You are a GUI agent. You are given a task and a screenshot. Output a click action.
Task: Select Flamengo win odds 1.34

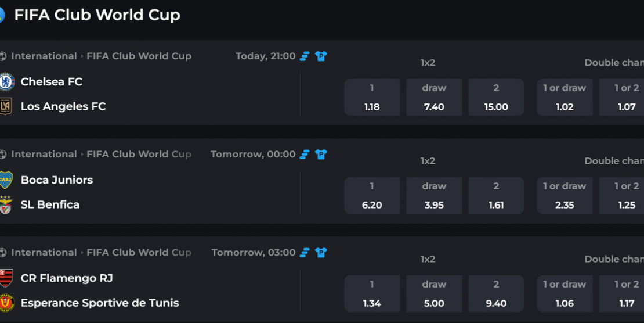[x=372, y=294]
